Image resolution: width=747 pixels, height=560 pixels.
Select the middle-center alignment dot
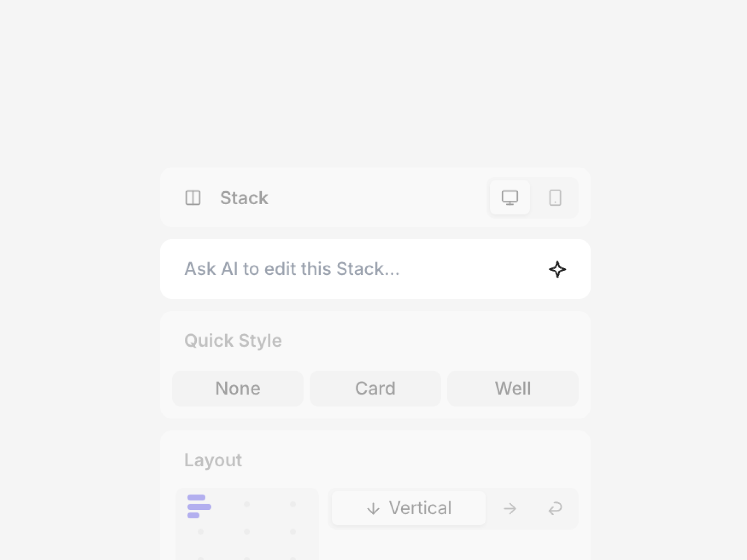[247, 532]
